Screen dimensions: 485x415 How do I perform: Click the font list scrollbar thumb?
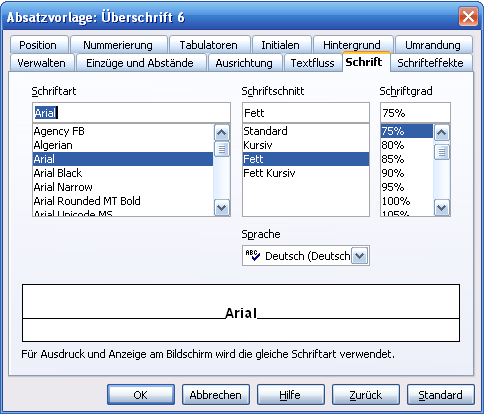click(222, 149)
